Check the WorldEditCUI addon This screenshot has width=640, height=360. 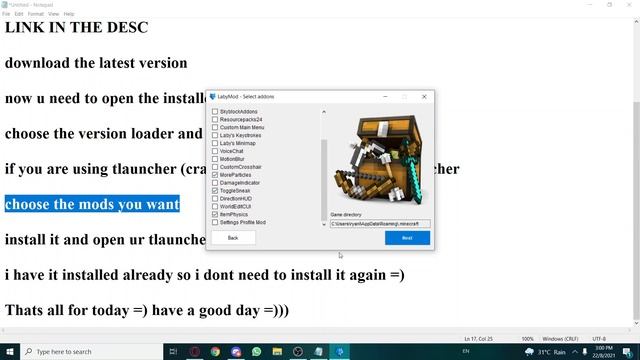click(x=215, y=207)
